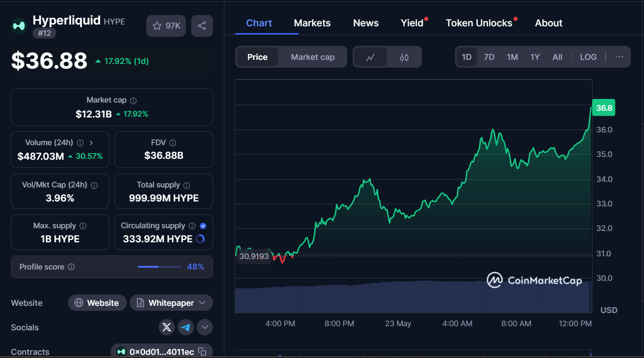Click the $487.03M volume value
The width and height of the screenshot is (644, 358).
41,157
